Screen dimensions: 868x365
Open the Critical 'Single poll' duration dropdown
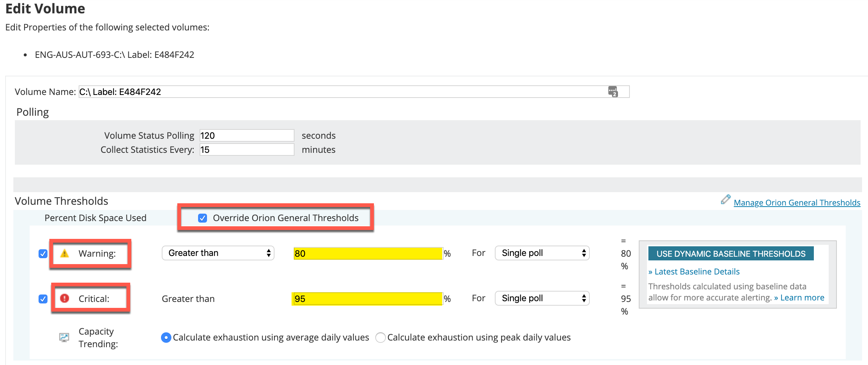coord(542,298)
